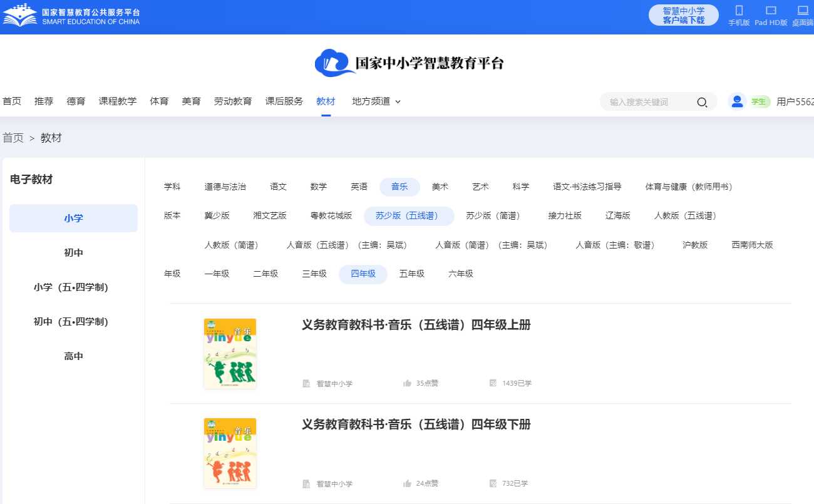Select the 湘文艺版 edition
The image size is (814, 504).
[x=270, y=215]
